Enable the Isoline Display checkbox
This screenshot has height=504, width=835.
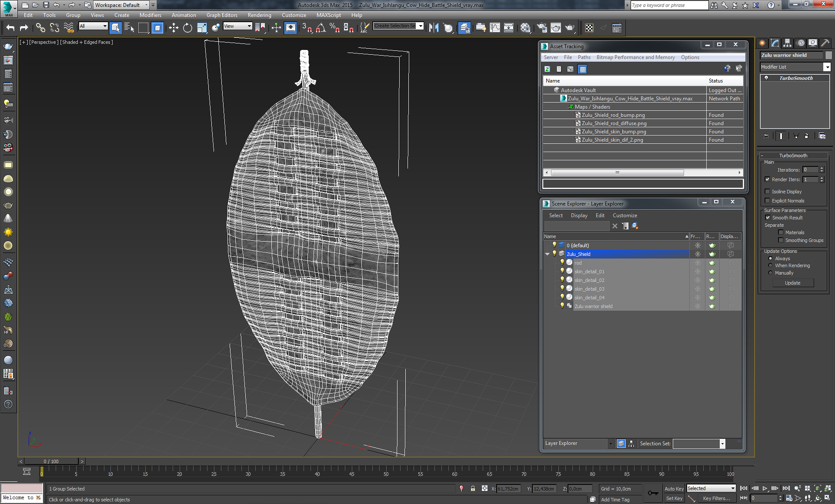click(768, 192)
